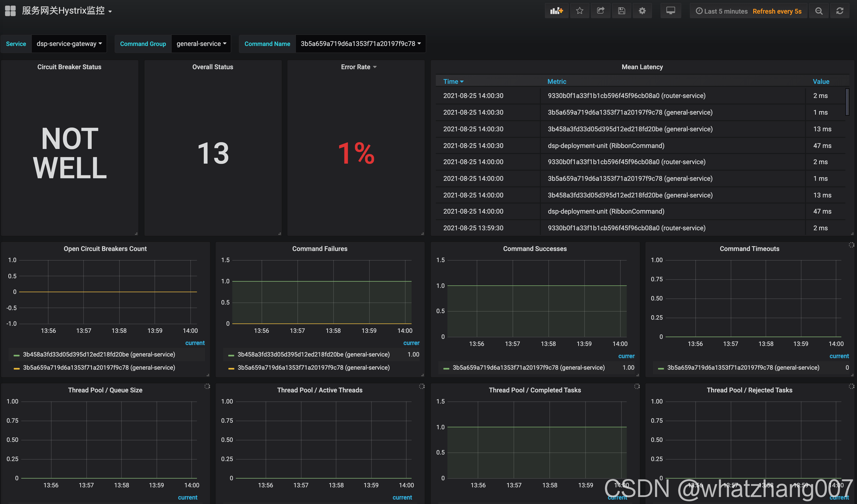The width and height of the screenshot is (857, 504).
Task: Open the Command Timeouts panel title
Action: [x=749, y=249]
